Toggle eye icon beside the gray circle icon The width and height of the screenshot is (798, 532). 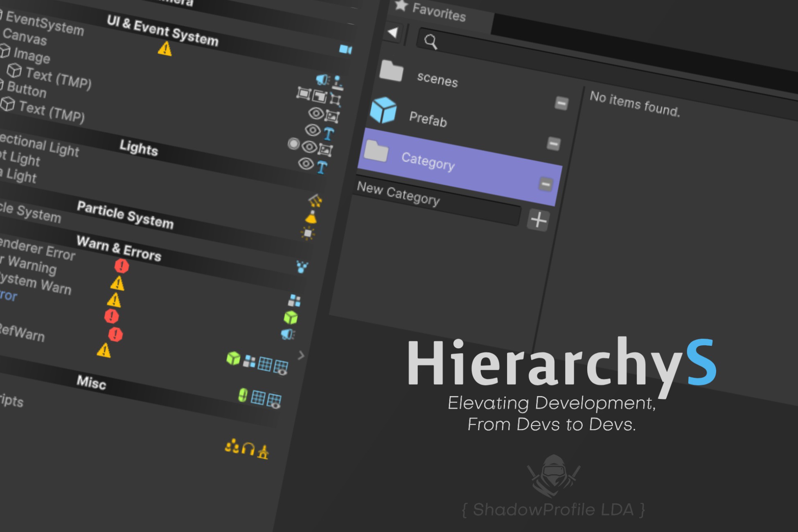(309, 147)
